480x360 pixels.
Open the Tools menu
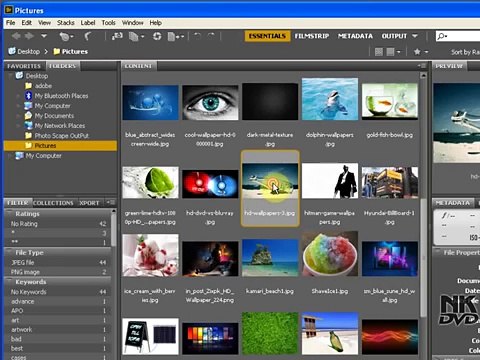tap(109, 23)
